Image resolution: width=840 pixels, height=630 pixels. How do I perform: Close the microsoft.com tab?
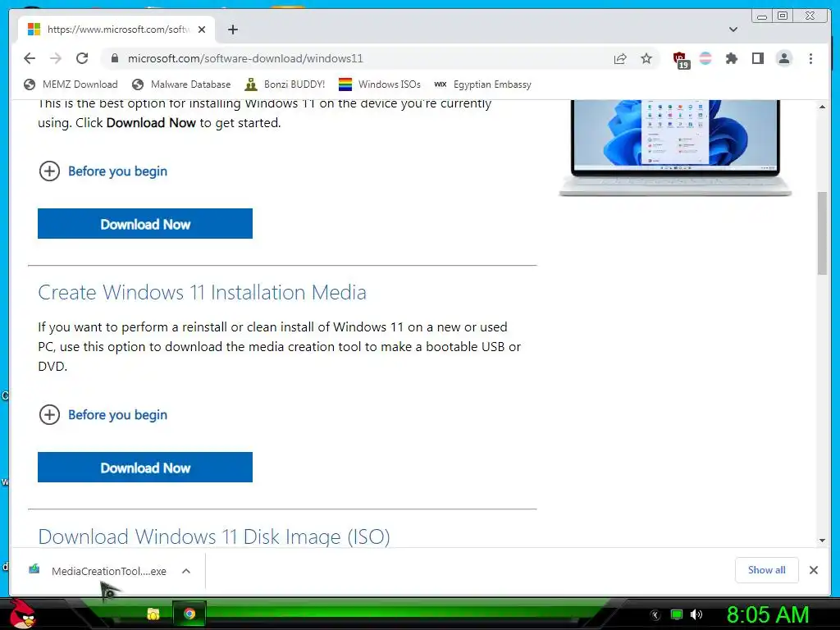[x=202, y=30]
